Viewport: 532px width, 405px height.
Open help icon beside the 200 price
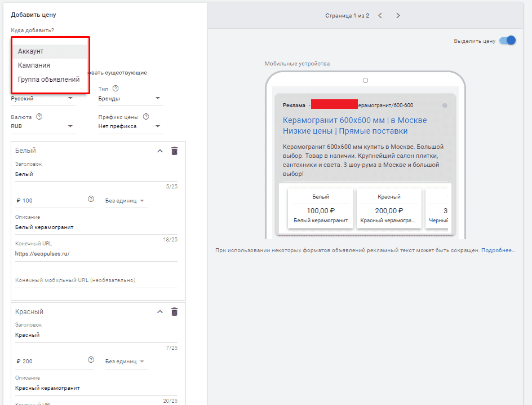[x=91, y=360]
